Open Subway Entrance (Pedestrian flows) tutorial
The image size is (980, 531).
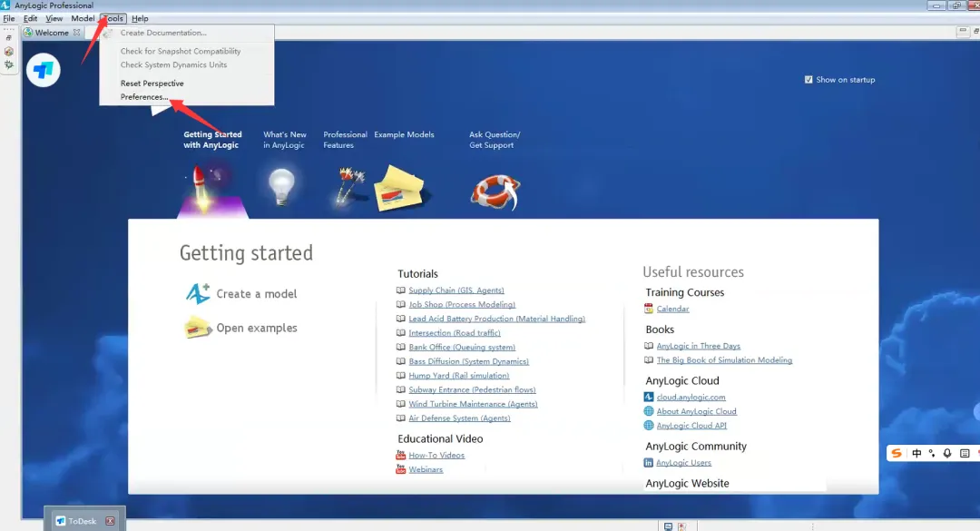[472, 389]
